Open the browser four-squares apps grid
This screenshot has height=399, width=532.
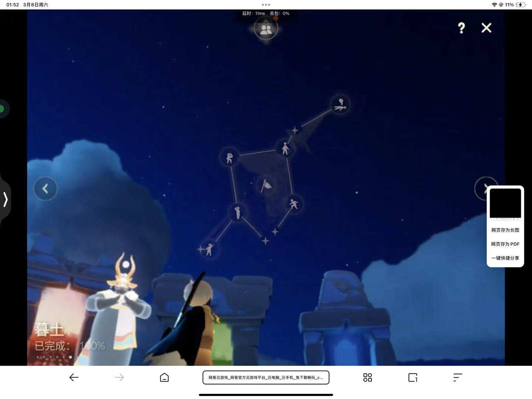click(x=367, y=377)
